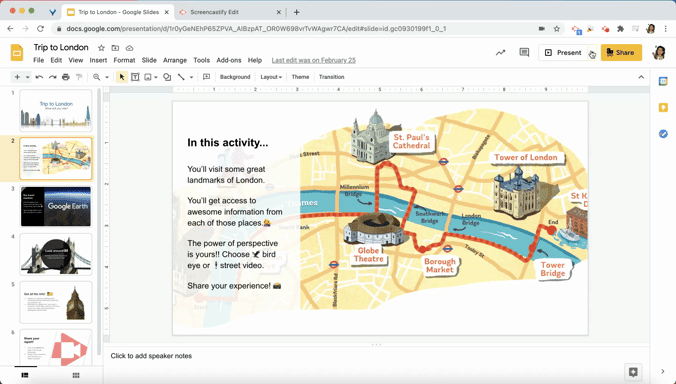Open the Chrome extensions puzzle icon
This screenshot has width=676, height=384.
point(620,29)
